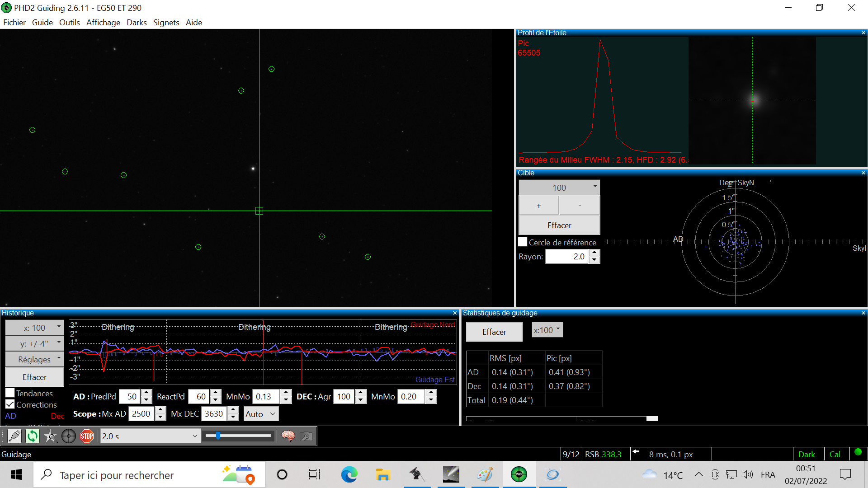
Task: Open the Guide menu
Action: tap(42, 23)
